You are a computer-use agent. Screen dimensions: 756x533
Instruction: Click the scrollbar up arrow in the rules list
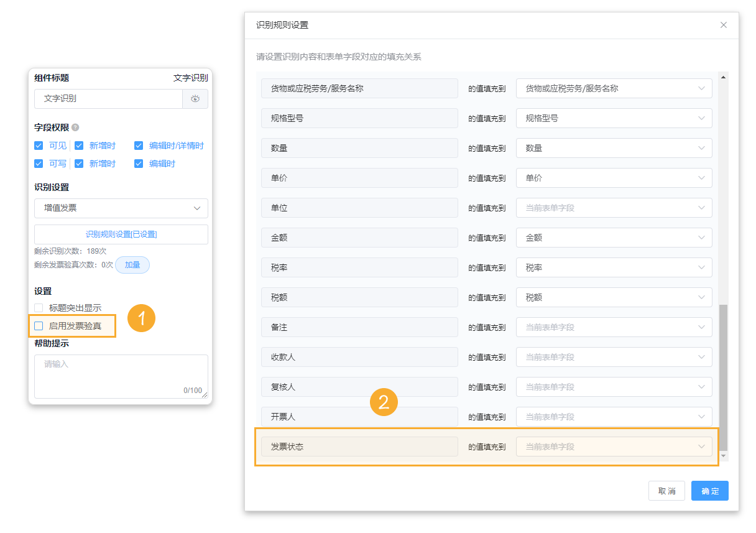point(722,77)
